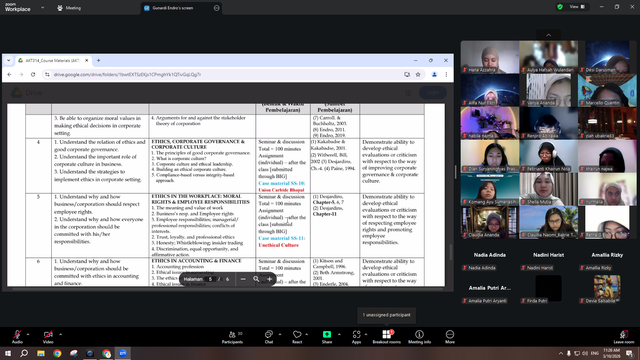Open Breakout rooms
Screen dimensions: 640x360
coord(386,337)
